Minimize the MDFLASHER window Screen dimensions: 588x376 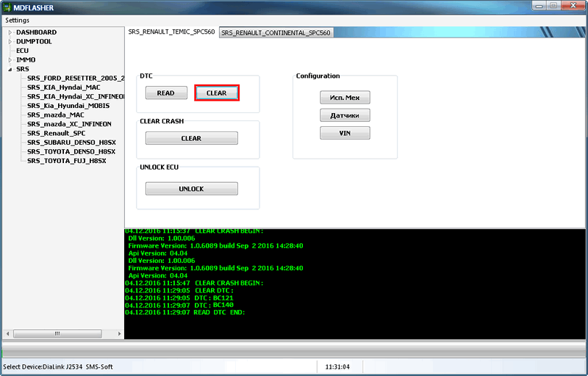[x=539, y=6]
